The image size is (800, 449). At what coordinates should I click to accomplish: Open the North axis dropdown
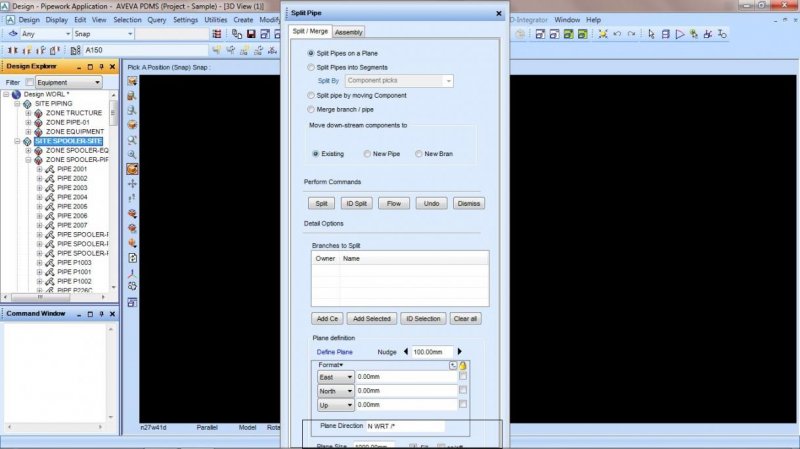[x=335, y=391]
